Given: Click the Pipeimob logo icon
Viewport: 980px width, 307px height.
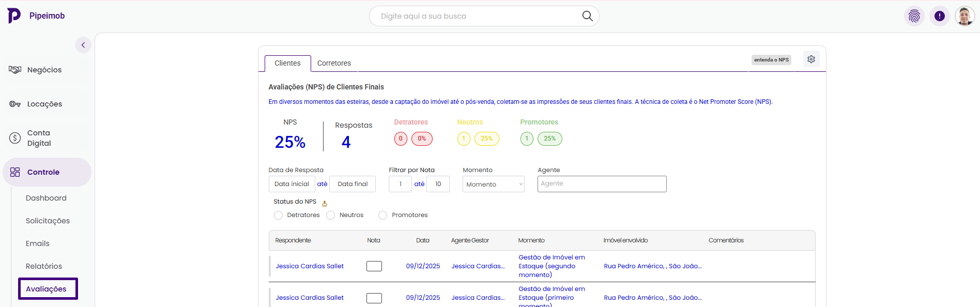Looking at the screenshot, I should click(x=14, y=16).
